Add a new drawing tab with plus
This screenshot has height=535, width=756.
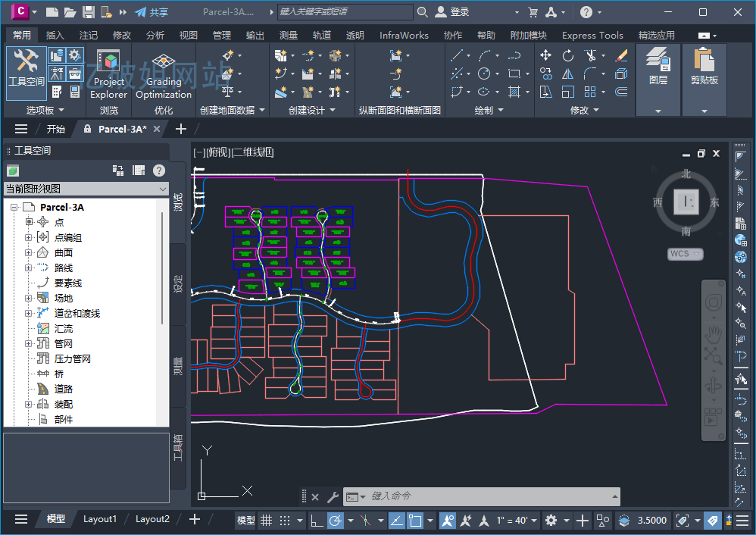(x=181, y=129)
